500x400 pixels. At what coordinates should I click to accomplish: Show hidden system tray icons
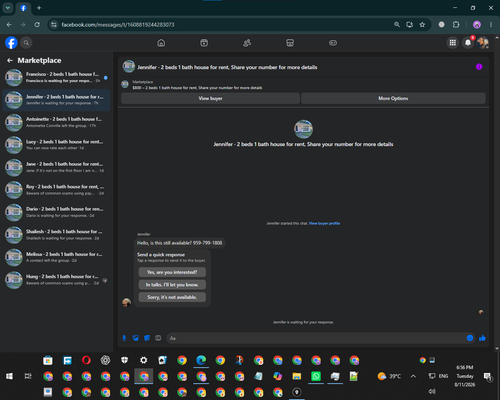point(413,376)
